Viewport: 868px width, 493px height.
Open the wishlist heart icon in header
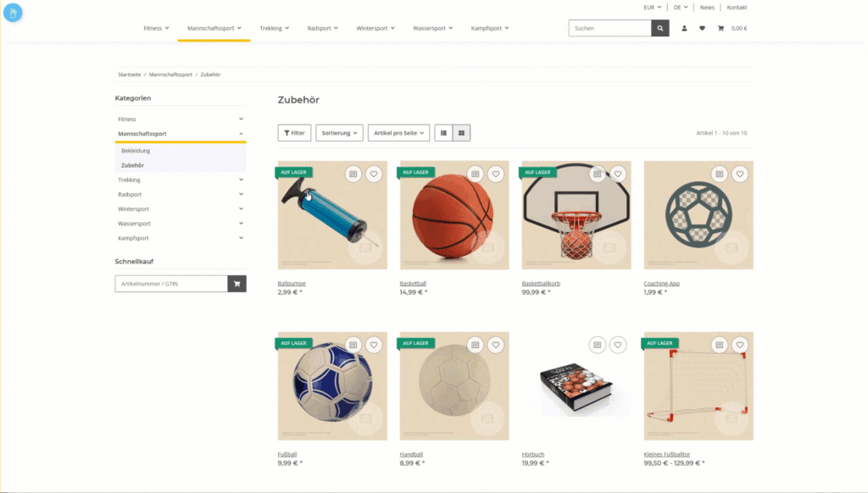tap(702, 28)
